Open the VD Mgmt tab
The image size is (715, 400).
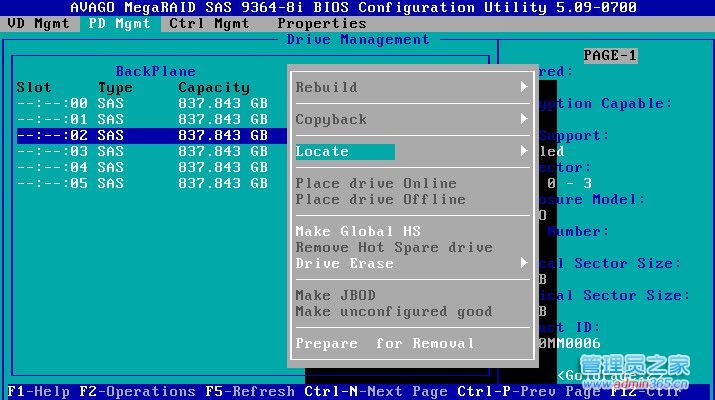(x=38, y=23)
